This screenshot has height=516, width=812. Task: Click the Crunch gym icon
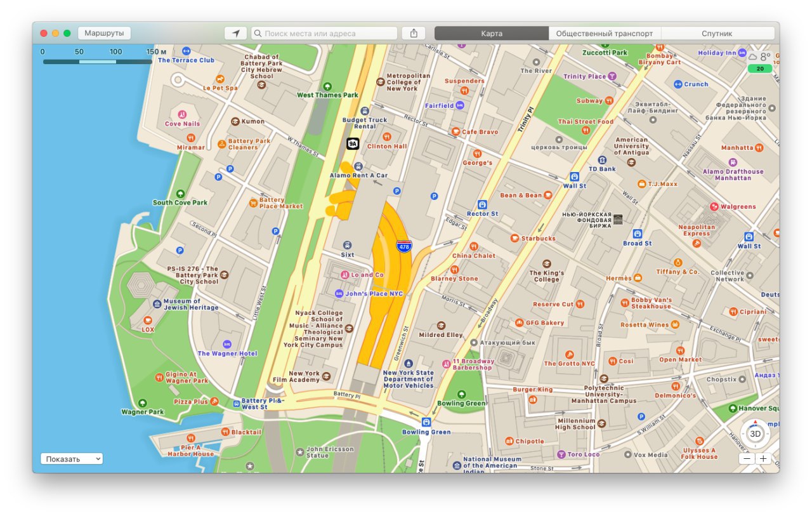click(678, 84)
